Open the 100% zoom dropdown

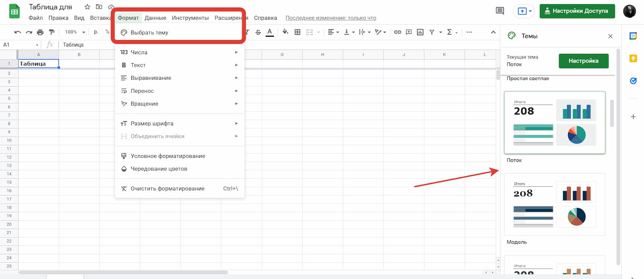pyautogui.click(x=75, y=32)
